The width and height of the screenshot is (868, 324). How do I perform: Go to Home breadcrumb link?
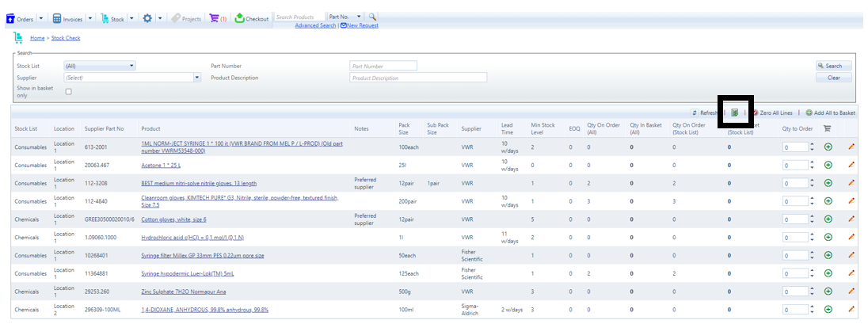[37, 38]
